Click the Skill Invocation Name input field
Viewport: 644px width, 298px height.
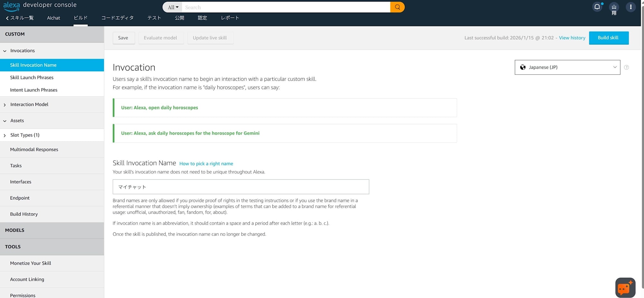point(241,187)
